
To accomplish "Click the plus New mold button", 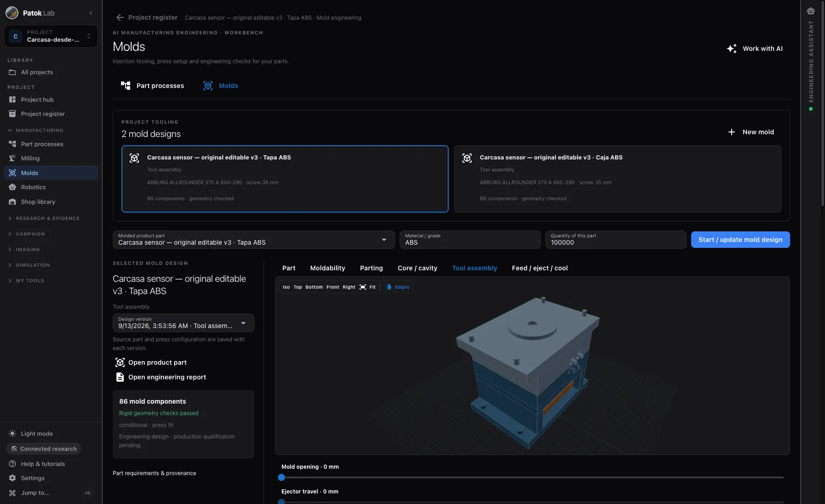I will [x=751, y=132].
